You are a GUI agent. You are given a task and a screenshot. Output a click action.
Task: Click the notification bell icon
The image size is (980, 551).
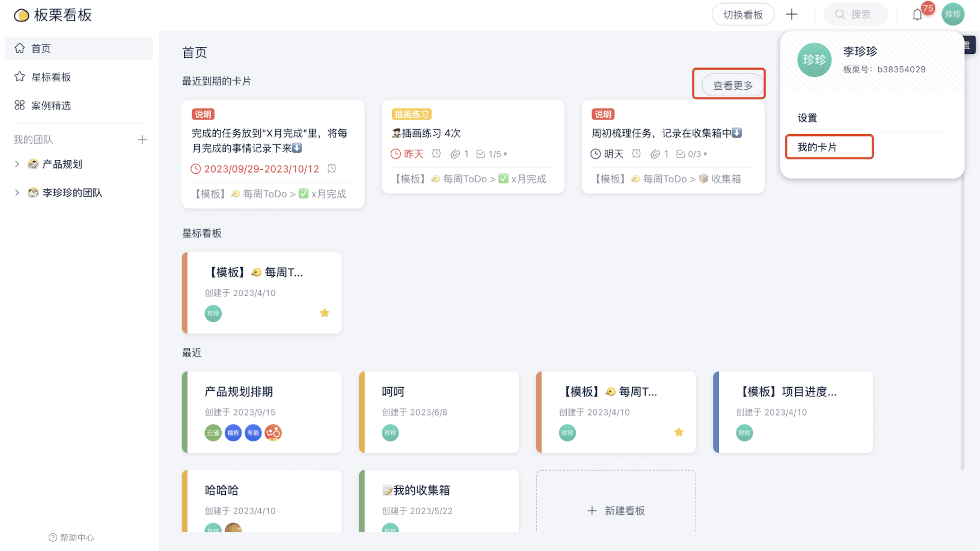[917, 15]
